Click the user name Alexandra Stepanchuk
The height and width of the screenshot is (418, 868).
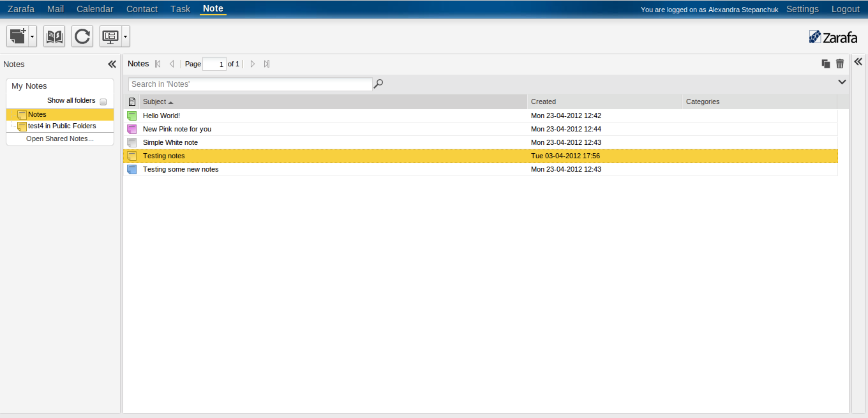coord(743,10)
